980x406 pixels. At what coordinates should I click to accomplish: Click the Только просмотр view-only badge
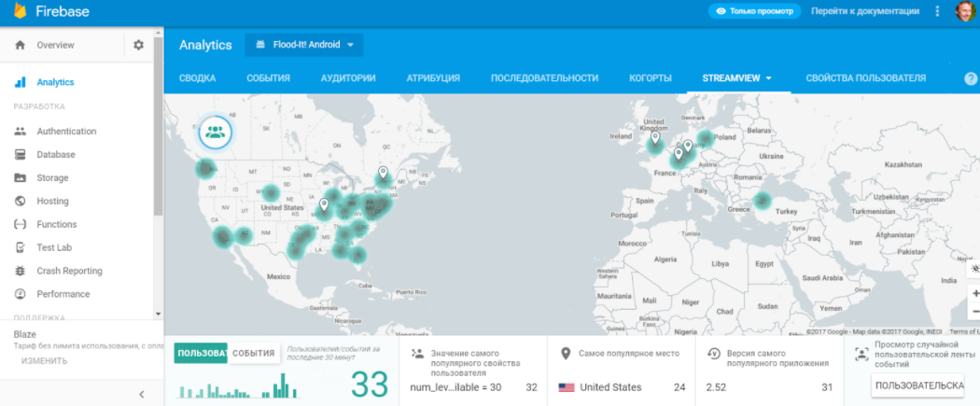tap(756, 11)
